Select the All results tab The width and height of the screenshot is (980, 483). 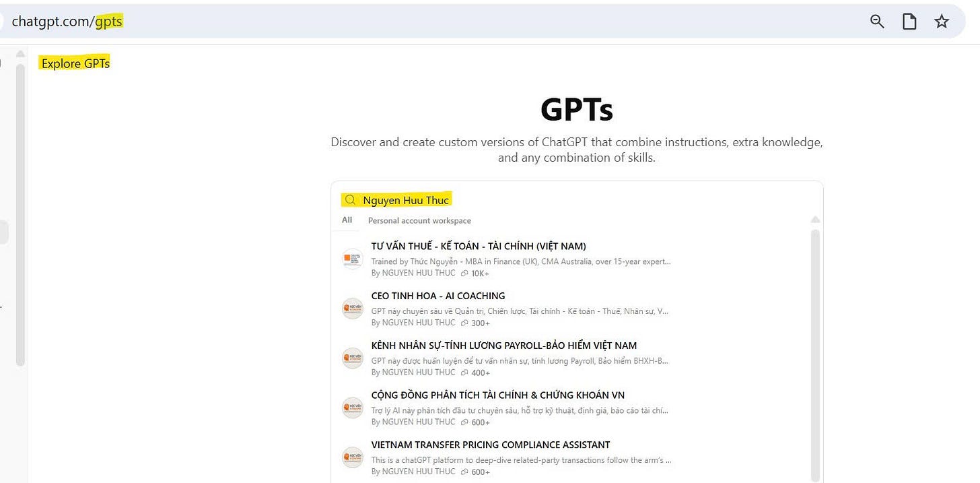(x=347, y=220)
